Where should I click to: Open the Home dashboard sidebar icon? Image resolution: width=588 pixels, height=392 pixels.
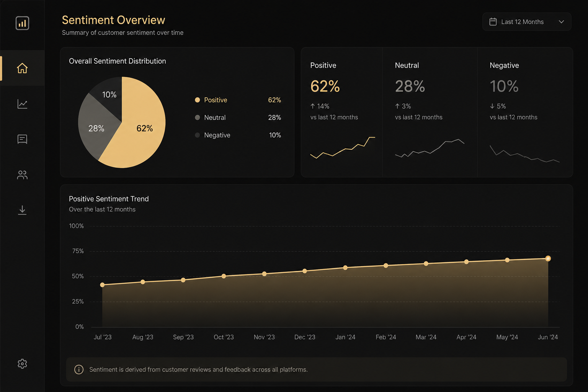coord(22,68)
